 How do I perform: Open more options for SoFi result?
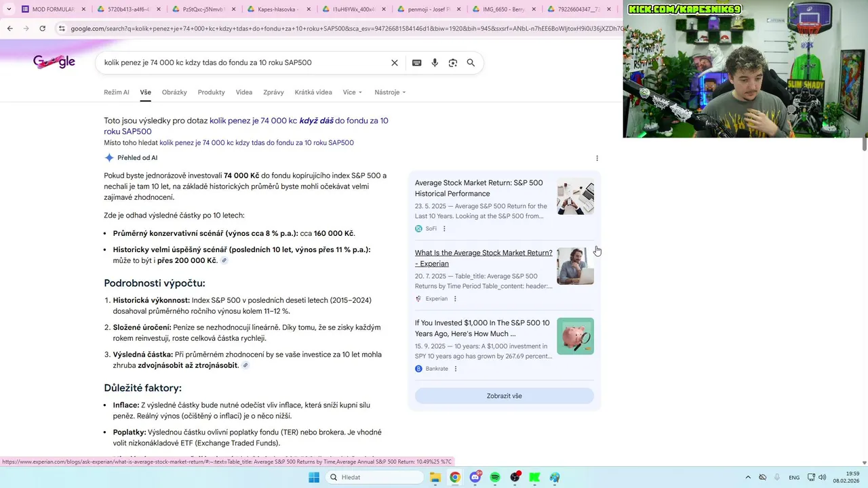point(444,228)
